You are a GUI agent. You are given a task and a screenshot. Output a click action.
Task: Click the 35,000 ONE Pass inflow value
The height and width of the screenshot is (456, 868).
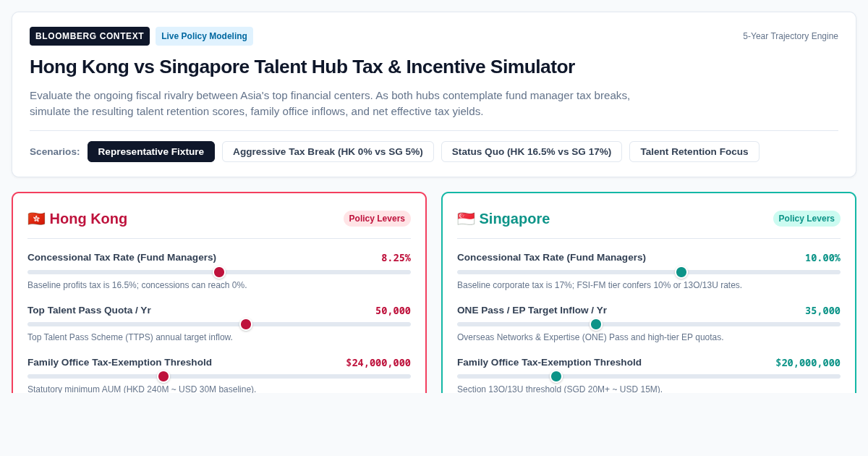[822, 311]
